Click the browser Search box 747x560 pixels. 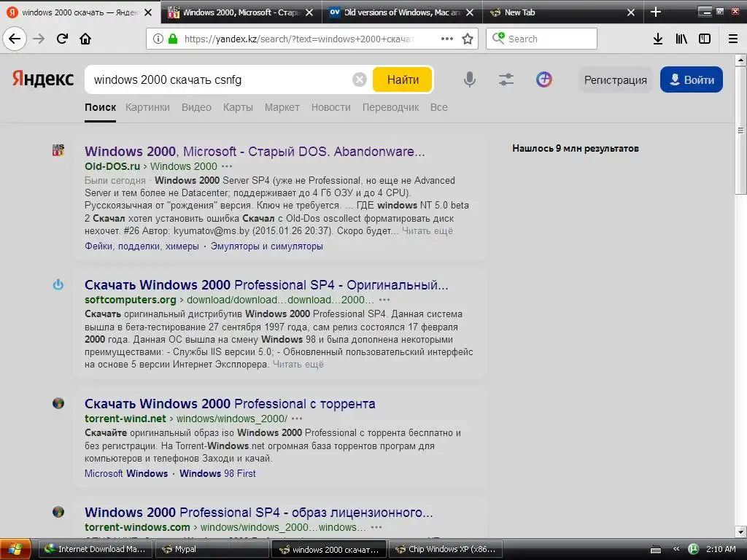click(x=541, y=39)
